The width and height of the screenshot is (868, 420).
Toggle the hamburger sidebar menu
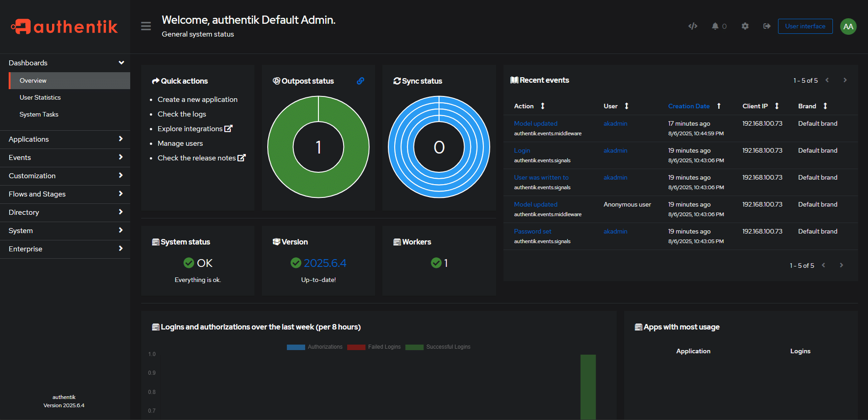click(146, 26)
